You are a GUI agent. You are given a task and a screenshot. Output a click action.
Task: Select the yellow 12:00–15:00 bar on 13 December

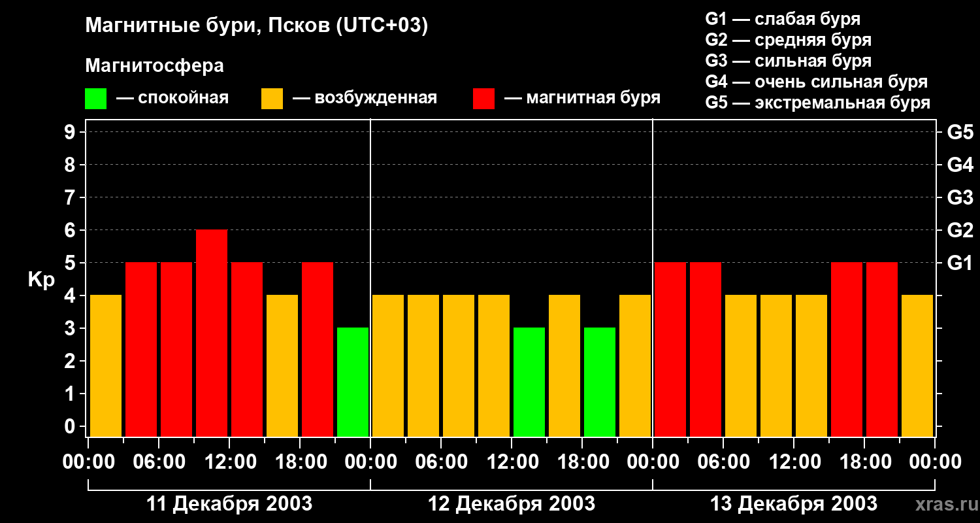(811, 366)
